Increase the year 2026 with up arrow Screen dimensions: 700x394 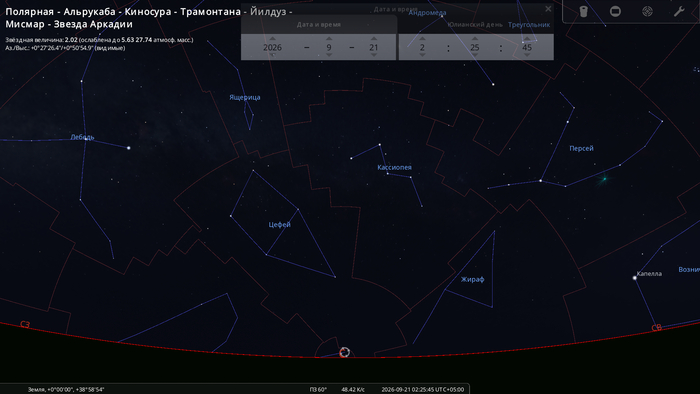point(272,39)
